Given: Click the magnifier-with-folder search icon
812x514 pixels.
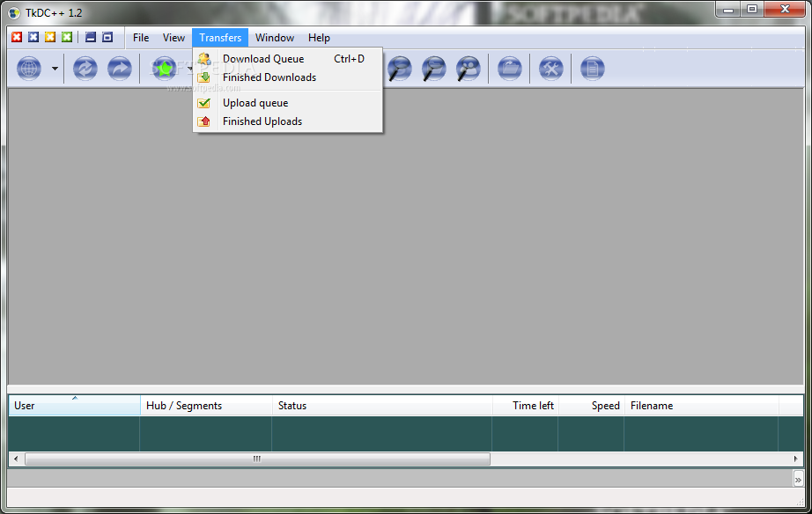Looking at the screenshot, I should pos(434,69).
